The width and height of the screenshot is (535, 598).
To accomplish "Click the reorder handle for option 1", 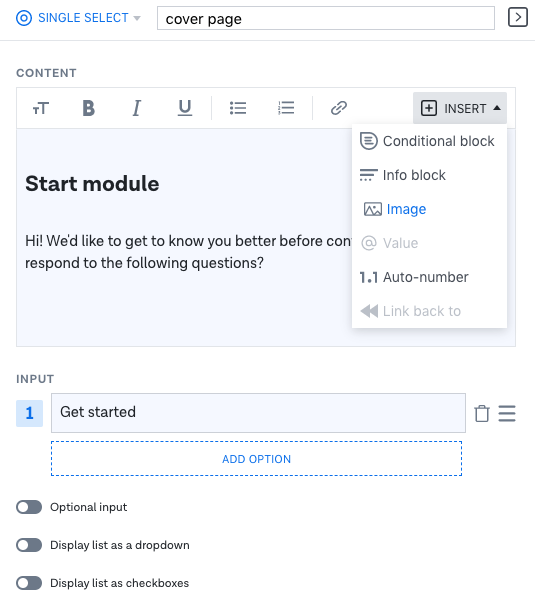I will point(507,413).
